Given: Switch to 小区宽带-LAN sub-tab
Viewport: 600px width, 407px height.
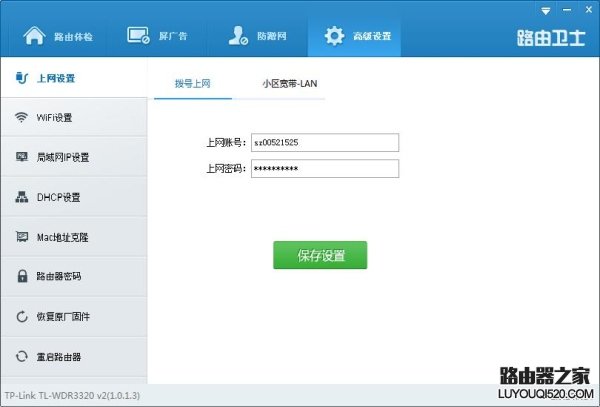Looking at the screenshot, I should [x=290, y=84].
